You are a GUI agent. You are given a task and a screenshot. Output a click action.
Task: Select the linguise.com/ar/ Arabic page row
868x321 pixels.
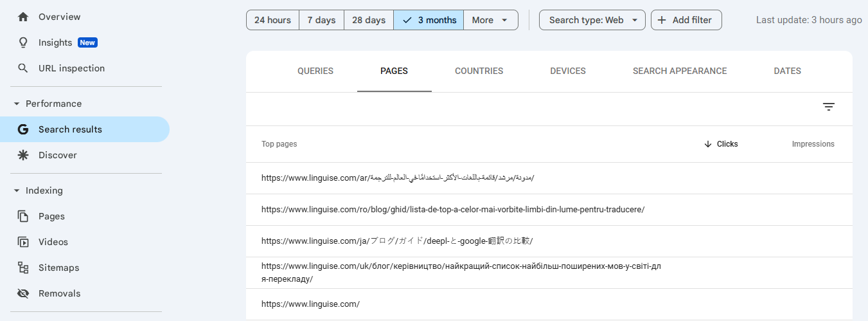click(x=549, y=178)
